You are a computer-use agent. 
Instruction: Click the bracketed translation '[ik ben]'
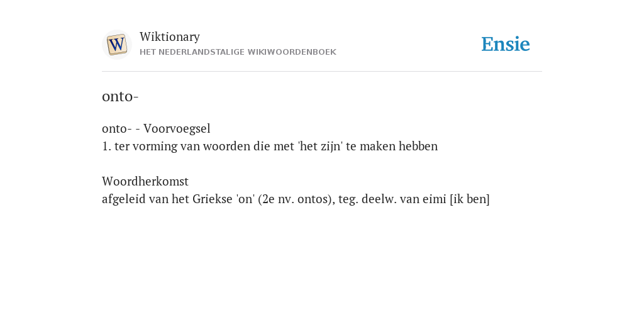(470, 199)
